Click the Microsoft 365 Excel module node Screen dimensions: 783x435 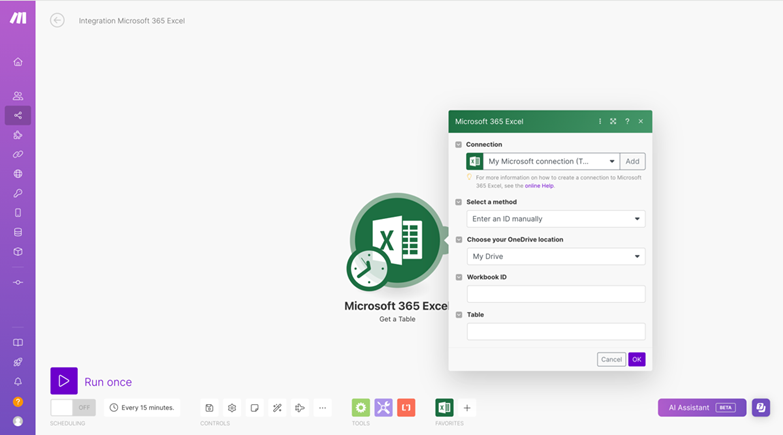tap(397, 241)
